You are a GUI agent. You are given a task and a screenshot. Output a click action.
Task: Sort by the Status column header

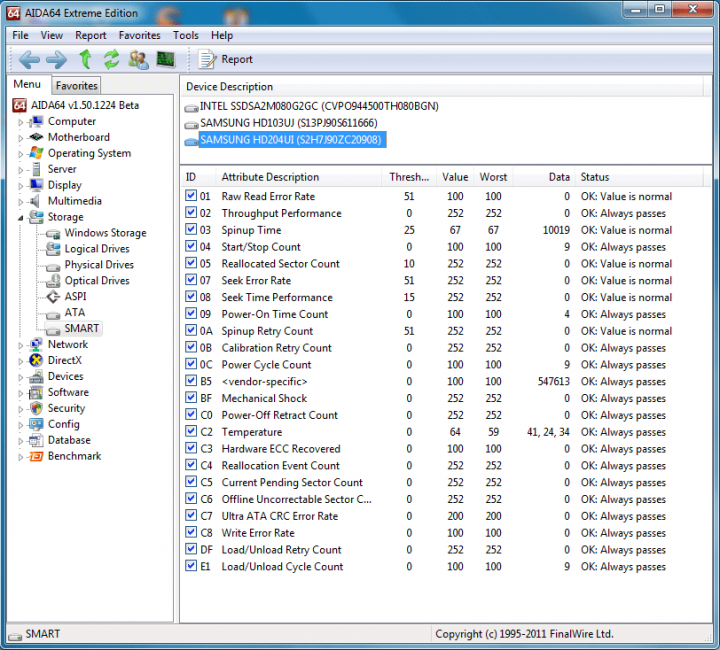click(638, 177)
